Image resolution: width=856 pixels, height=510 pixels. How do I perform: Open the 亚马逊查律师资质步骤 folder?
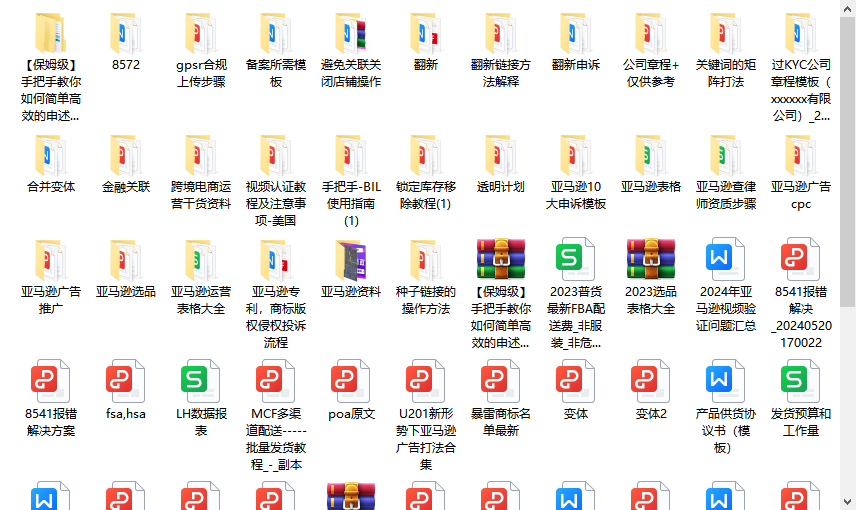[726, 156]
